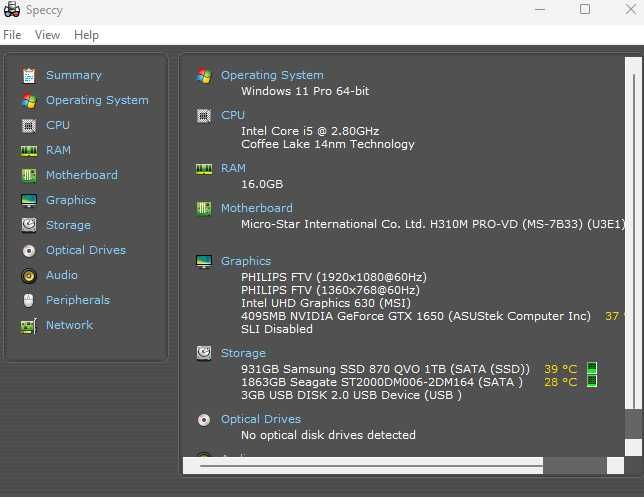This screenshot has height=497, width=644.
Task: Click the Optical Drives disc icon in summary pane
Action: coord(204,420)
